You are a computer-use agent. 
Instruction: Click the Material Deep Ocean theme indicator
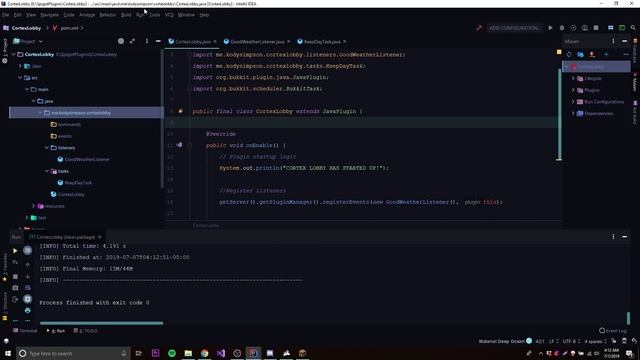click(x=505, y=341)
